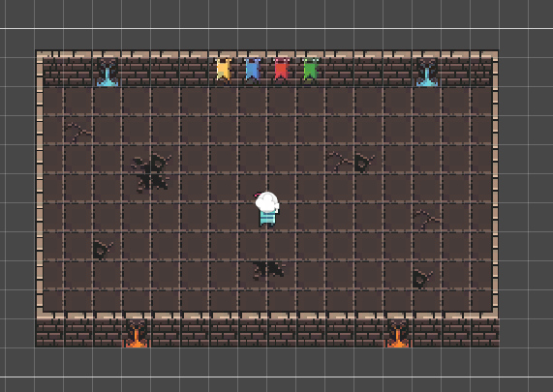Select the blue water fountain nearest the yellow banner

(x=108, y=73)
